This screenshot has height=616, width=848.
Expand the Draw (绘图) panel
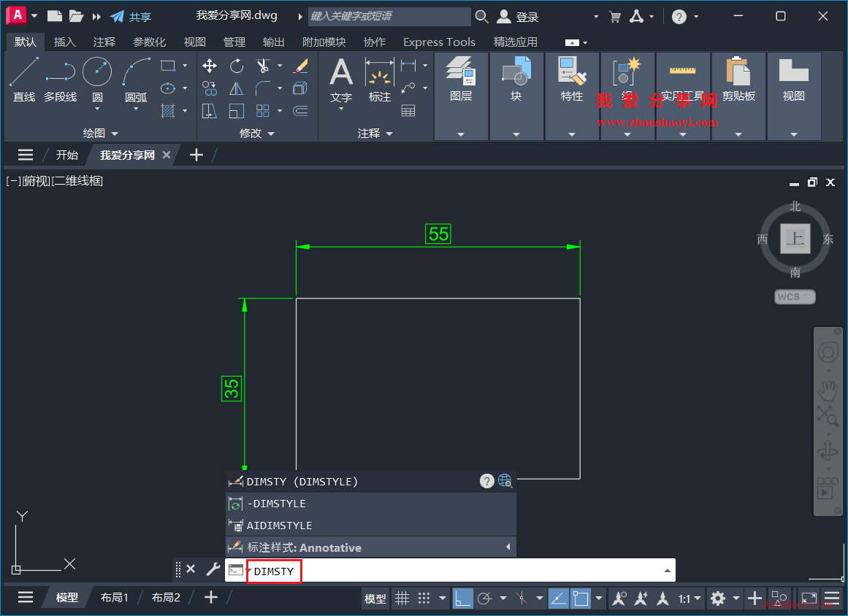click(x=100, y=133)
